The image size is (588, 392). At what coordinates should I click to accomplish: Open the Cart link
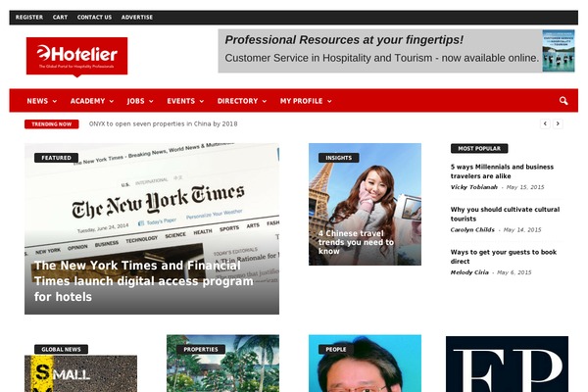tap(60, 18)
